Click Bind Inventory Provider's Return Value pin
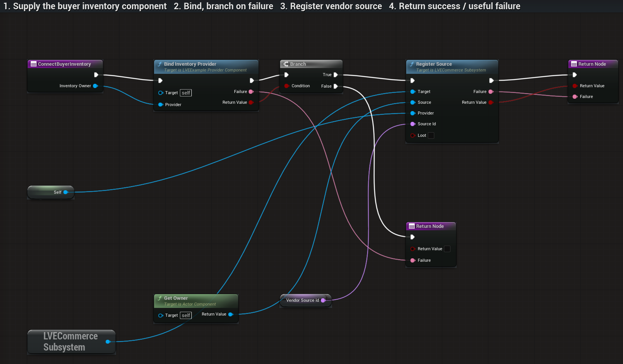The height and width of the screenshot is (364, 623). pos(251,103)
